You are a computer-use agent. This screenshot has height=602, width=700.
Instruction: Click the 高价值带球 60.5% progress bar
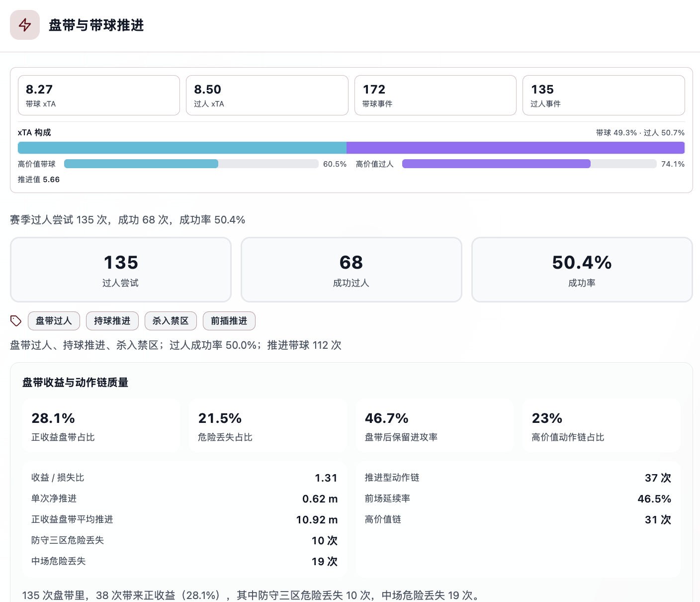tap(191, 164)
